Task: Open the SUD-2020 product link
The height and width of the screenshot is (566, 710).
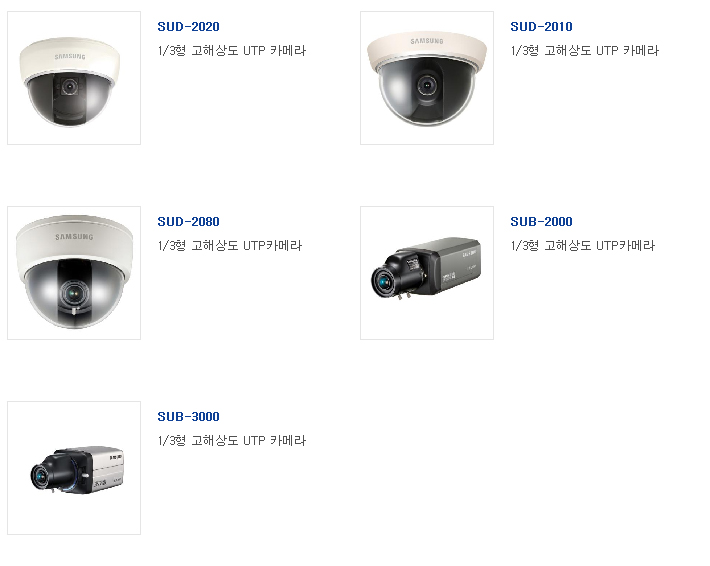Action: coord(188,27)
